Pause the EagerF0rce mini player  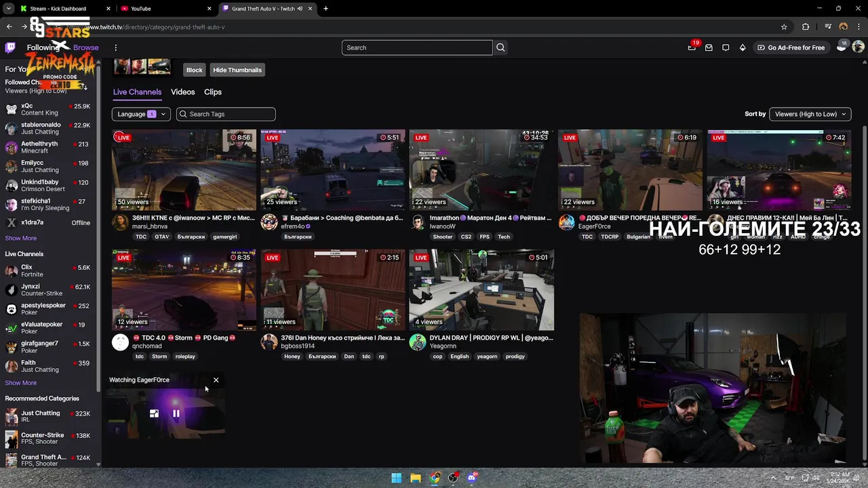coord(176,413)
